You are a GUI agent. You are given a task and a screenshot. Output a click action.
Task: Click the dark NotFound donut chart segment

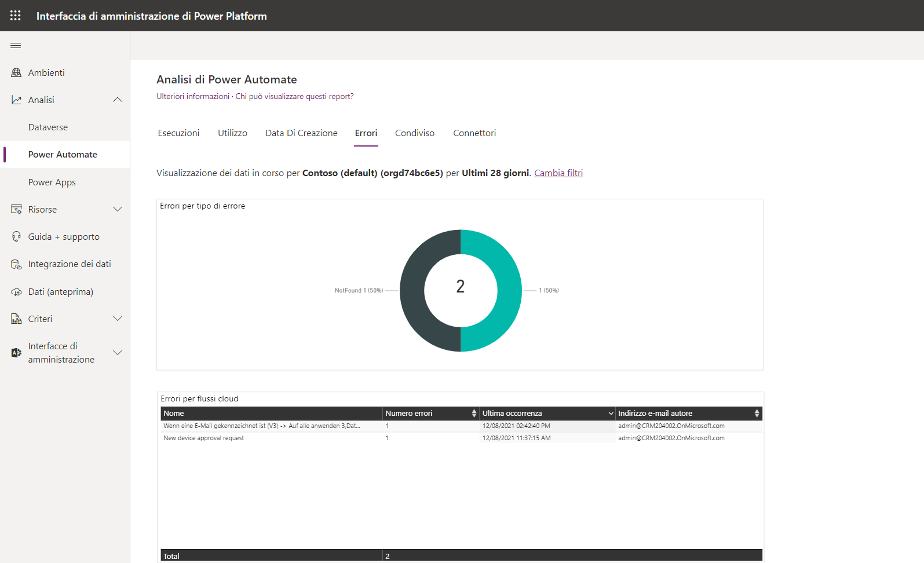412,291
